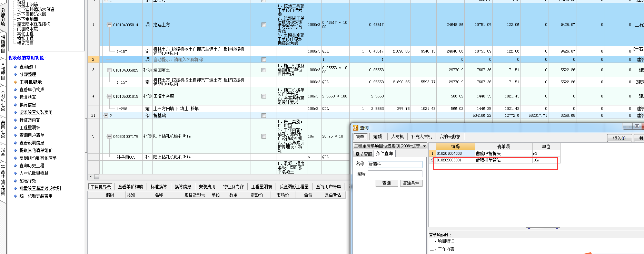Click the 编码 input field
Viewport: 644px width, 254px height.
[x=395, y=174]
